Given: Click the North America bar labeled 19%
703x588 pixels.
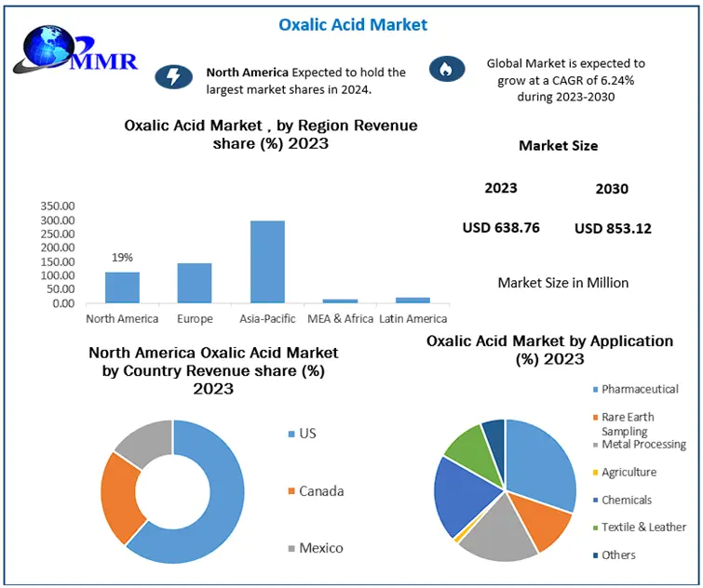Looking at the screenshot, I should 122,287.
